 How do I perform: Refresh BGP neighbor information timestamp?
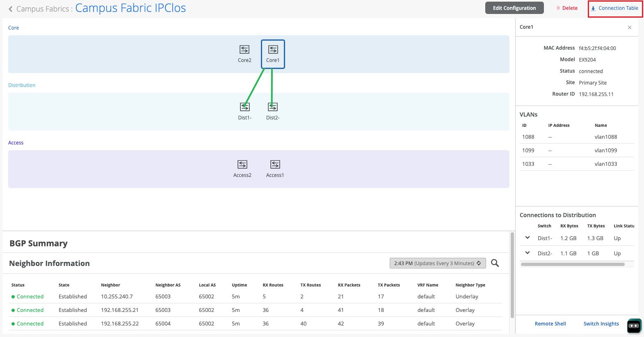point(479,263)
